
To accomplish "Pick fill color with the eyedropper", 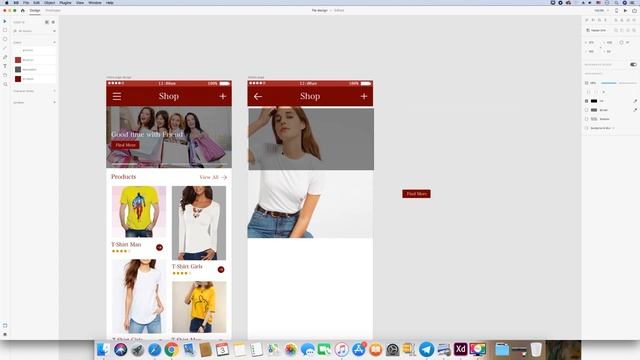I will (635, 101).
